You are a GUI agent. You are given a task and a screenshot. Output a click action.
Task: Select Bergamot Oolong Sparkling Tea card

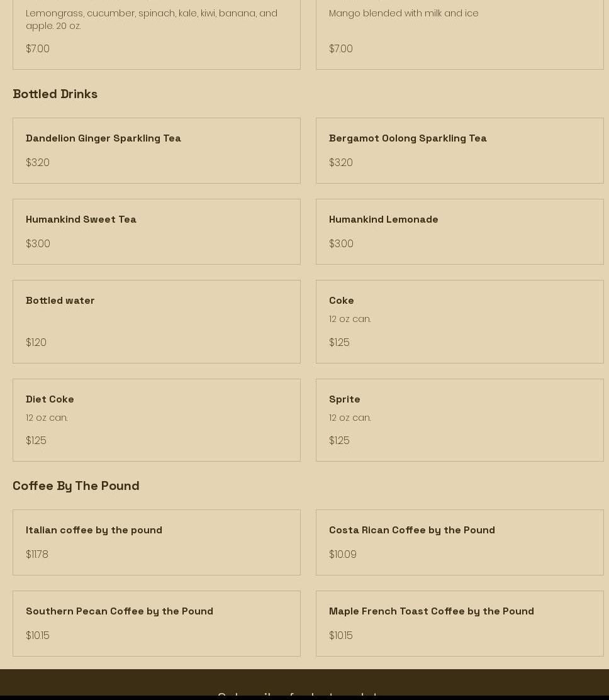click(408, 138)
